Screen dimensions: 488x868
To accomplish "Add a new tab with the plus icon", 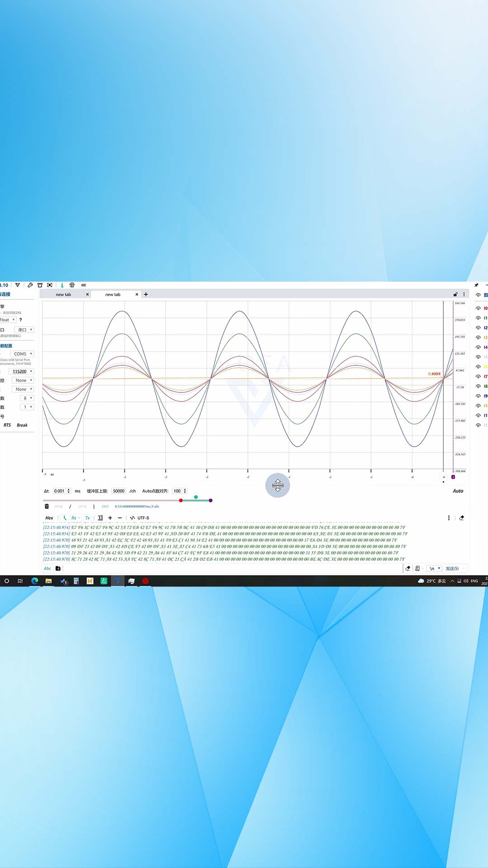I will pyautogui.click(x=146, y=294).
